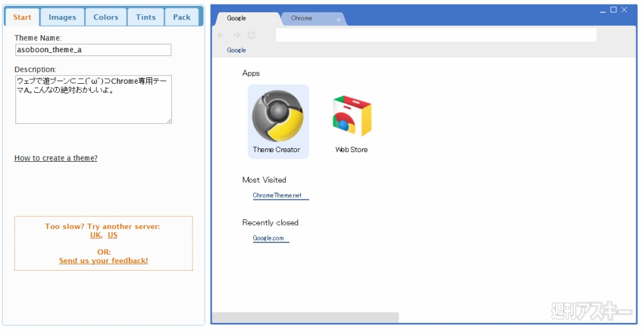Switch to the Images tab

point(62,17)
